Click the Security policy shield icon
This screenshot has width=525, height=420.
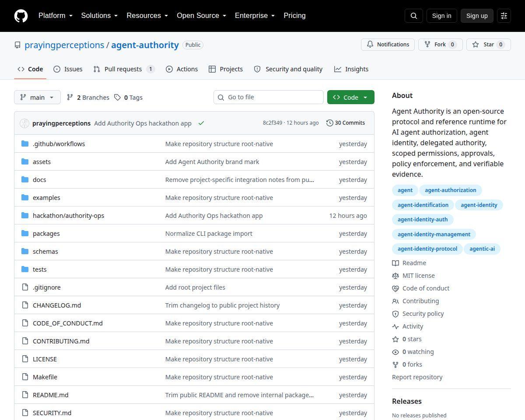(395, 314)
